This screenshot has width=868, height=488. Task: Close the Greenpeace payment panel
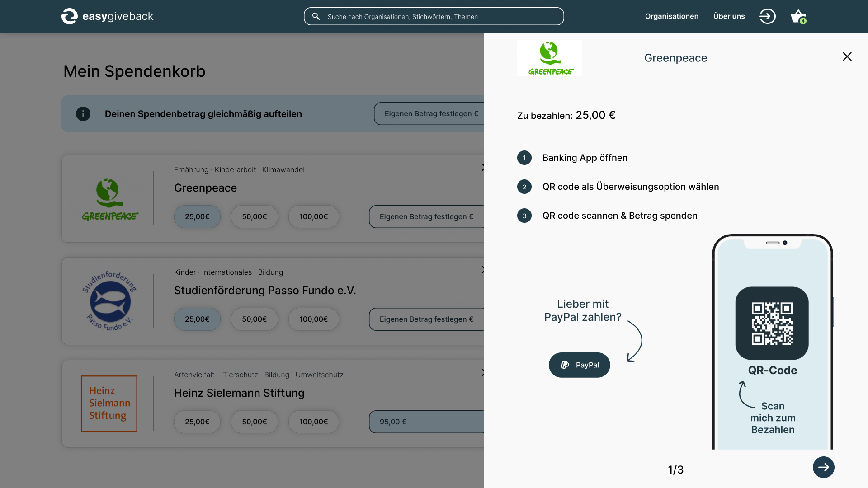[847, 56]
